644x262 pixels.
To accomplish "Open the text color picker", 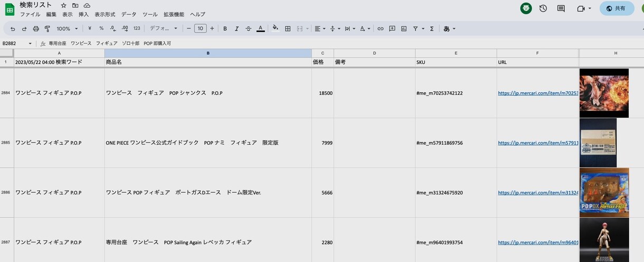I will (260, 28).
